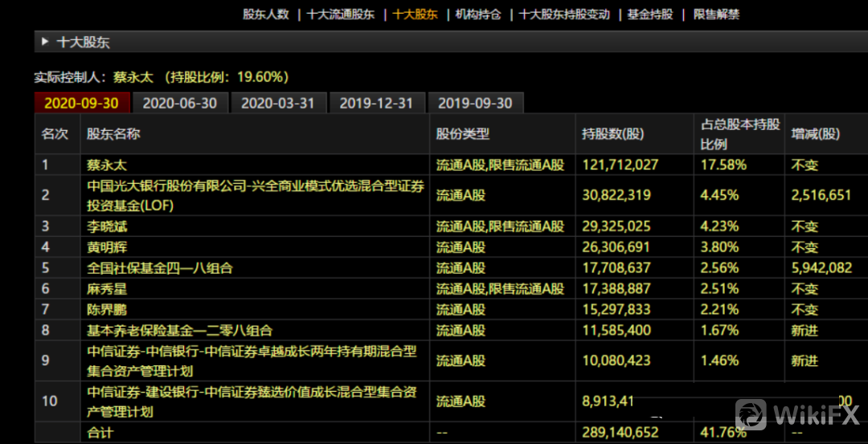Open the 基金持股 tab
Screen dimensions: 868x444
[x=649, y=14]
